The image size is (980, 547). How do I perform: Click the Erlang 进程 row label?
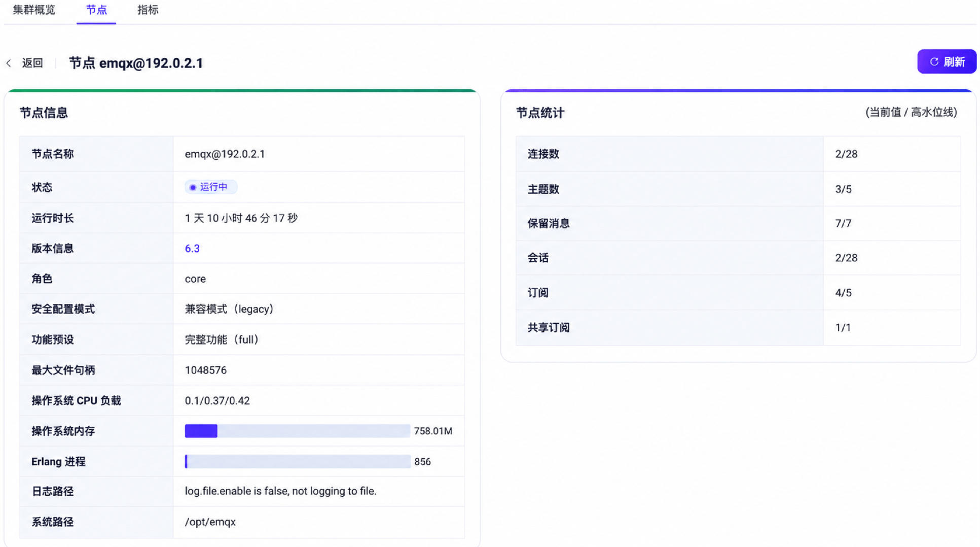pyautogui.click(x=58, y=462)
